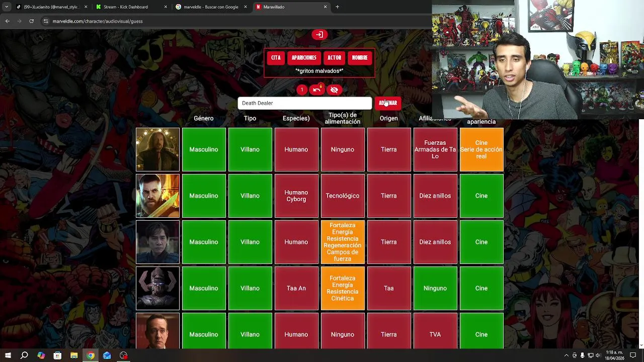This screenshot has width=644, height=362.
Task: Click the undo arrow icon with flame
Action: (x=317, y=90)
